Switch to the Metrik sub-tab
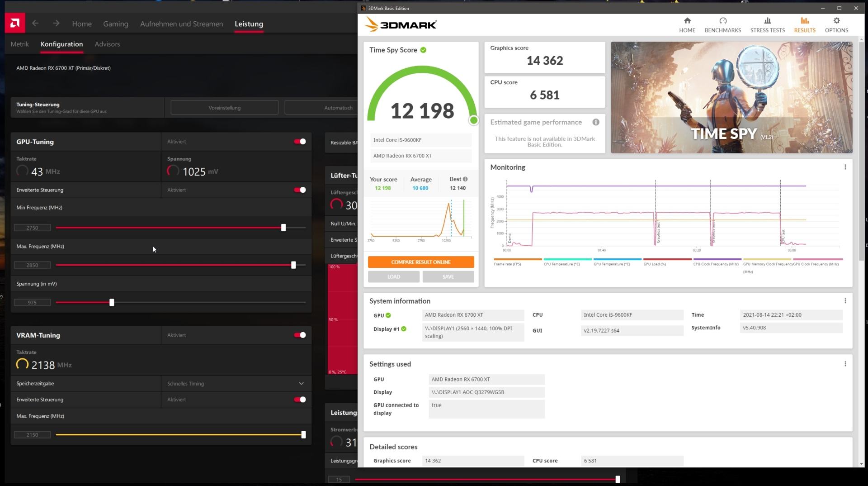The image size is (868, 486). (x=20, y=44)
